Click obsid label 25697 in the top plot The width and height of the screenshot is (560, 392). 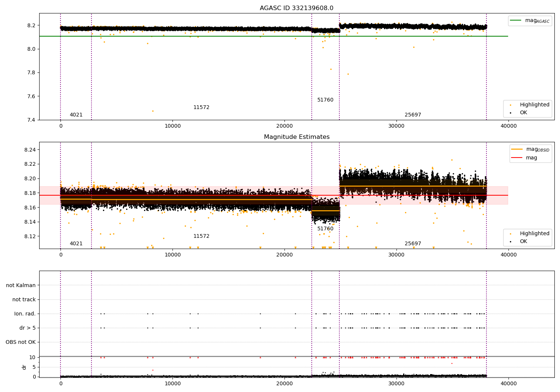click(413, 115)
